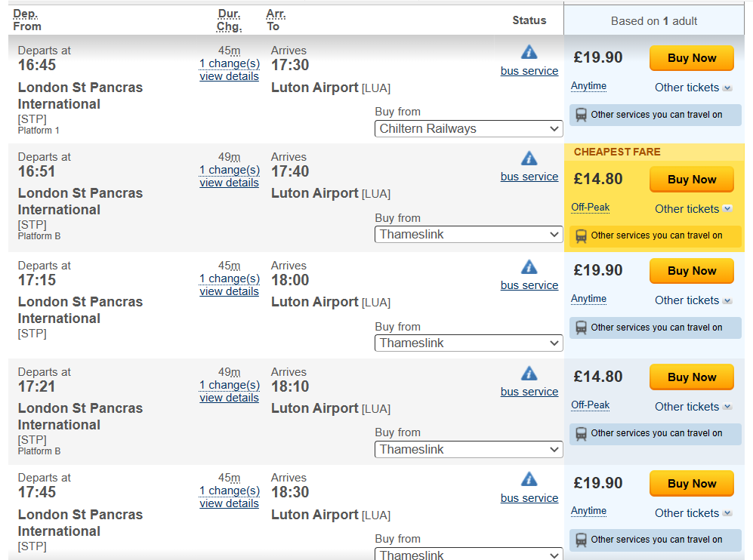The height and width of the screenshot is (560, 753).
Task: Click the 1 change(s) link for the 16:51 train
Action: (230, 170)
